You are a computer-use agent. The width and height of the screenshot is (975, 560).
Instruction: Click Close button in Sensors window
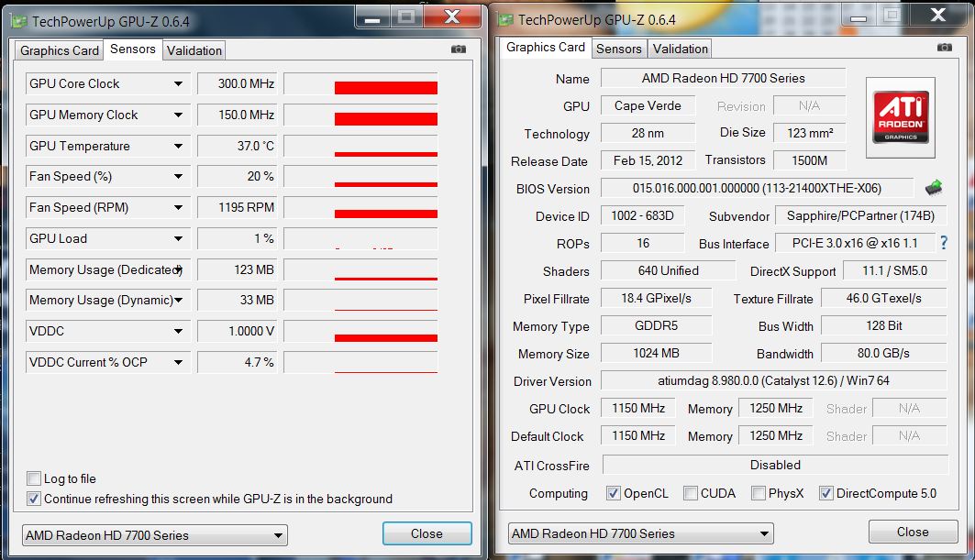(x=427, y=533)
